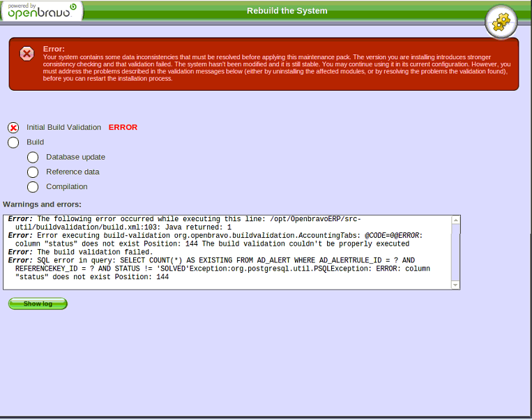The width and height of the screenshot is (532, 420).
Task: Click the Compilation status circle
Action: pyautogui.click(x=33, y=187)
